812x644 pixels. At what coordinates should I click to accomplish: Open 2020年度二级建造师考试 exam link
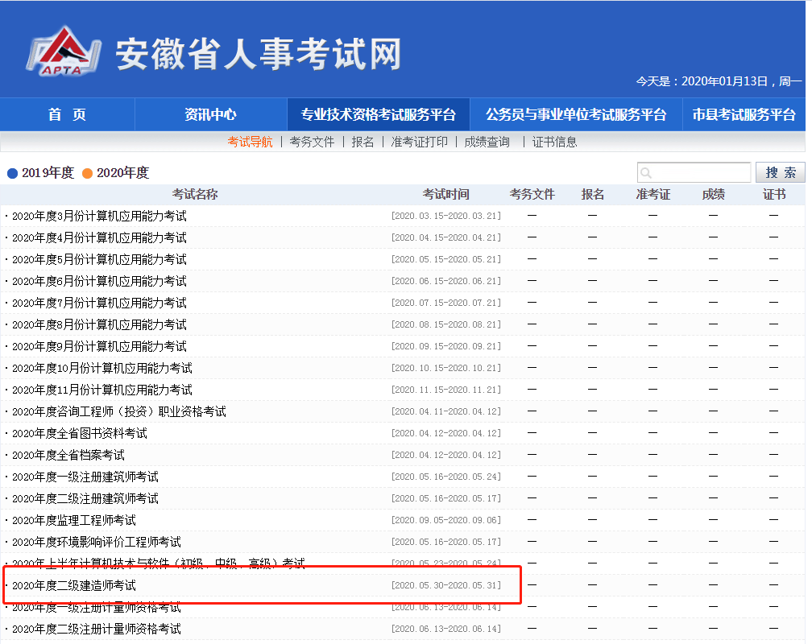coord(74,585)
